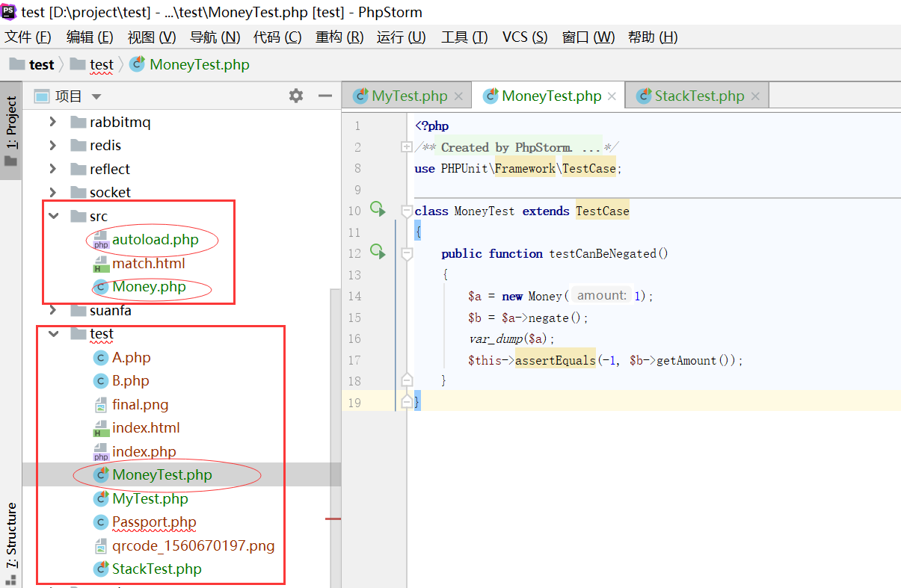Open Project panel settings gear
Viewport: 901px width, 588px height.
click(295, 96)
